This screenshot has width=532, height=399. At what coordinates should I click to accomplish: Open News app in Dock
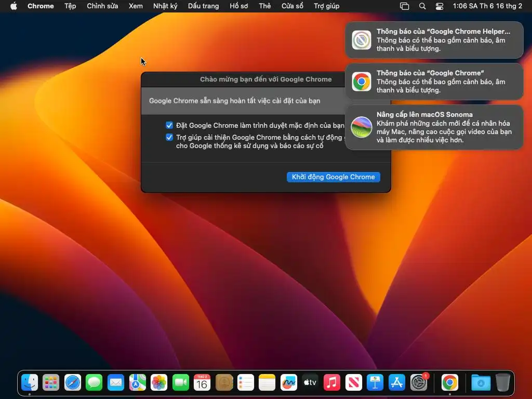[x=353, y=383]
